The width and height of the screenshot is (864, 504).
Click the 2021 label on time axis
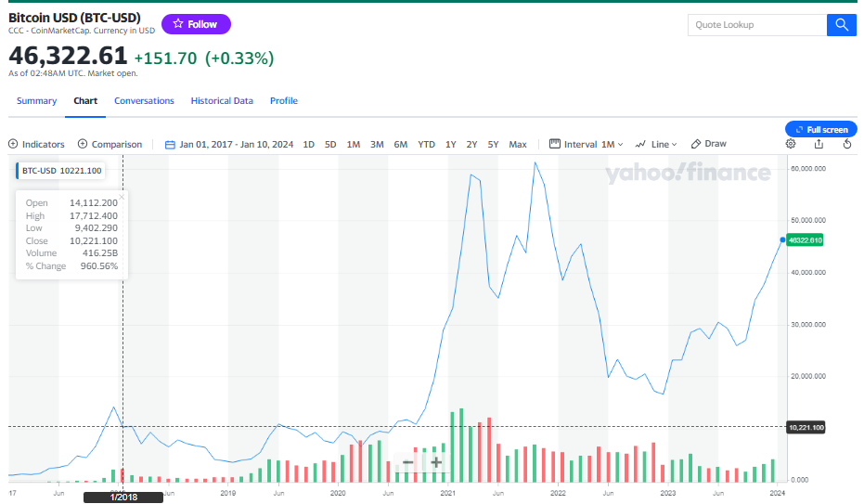447,493
